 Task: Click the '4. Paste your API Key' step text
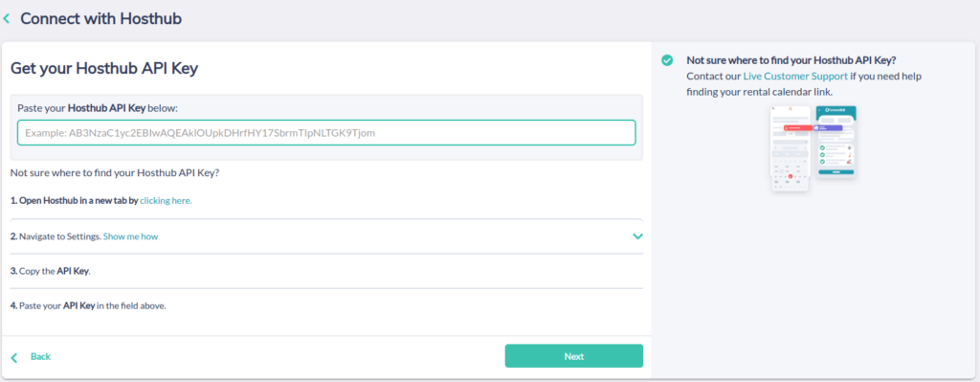[x=88, y=306]
